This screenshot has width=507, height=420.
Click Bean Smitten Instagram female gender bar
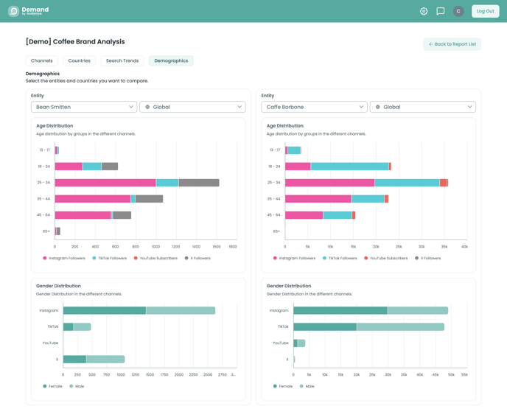pyautogui.click(x=105, y=311)
